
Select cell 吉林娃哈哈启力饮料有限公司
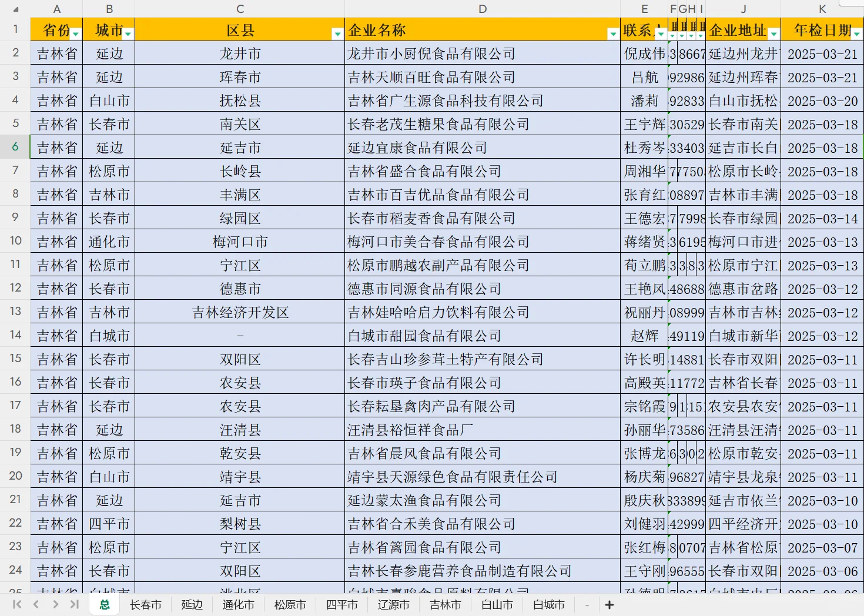click(x=483, y=312)
